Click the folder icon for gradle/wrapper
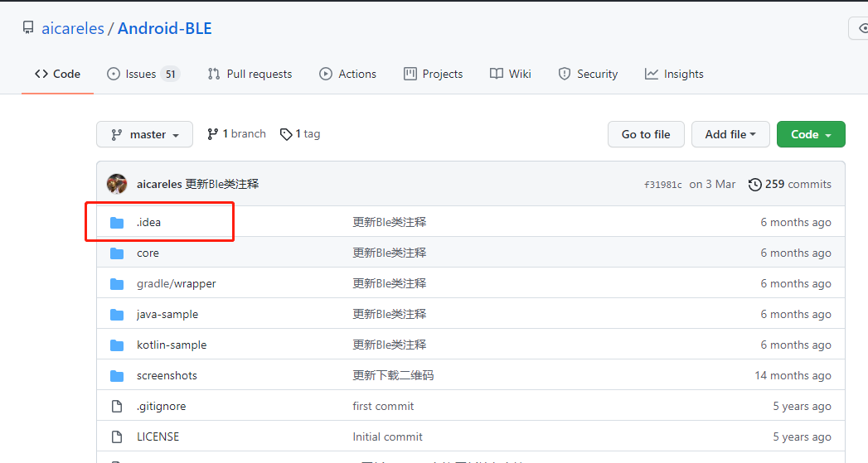Image resolution: width=868 pixels, height=463 pixels. click(x=117, y=284)
